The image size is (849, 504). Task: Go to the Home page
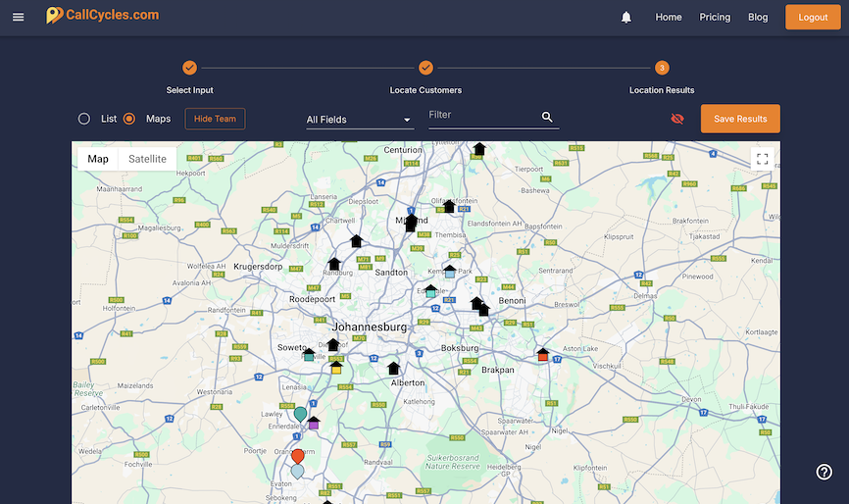pyautogui.click(x=669, y=18)
